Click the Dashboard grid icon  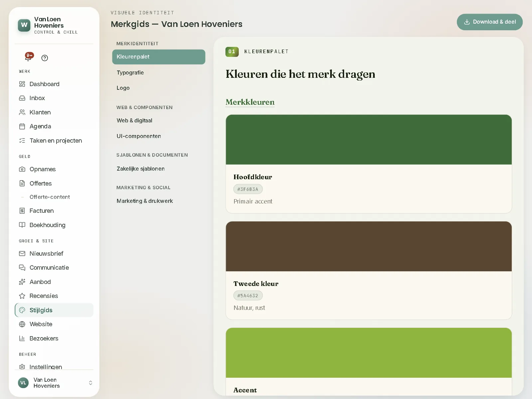(22, 84)
